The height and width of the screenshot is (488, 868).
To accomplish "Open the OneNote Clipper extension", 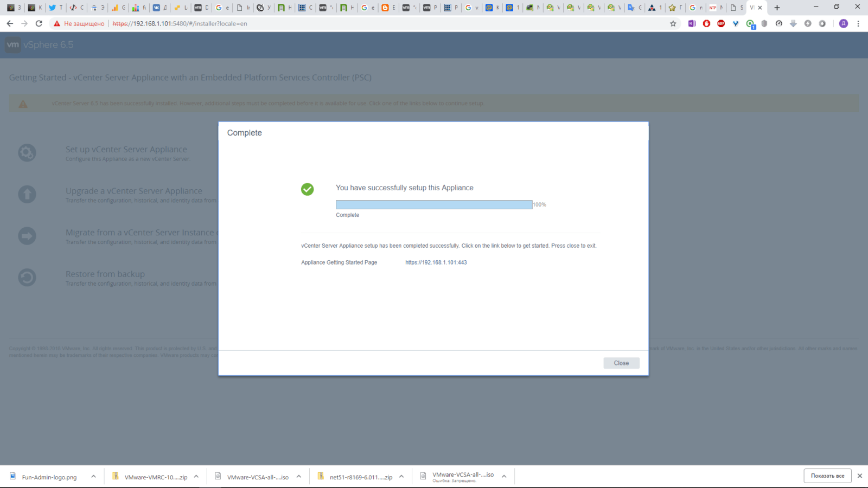I will click(x=692, y=24).
